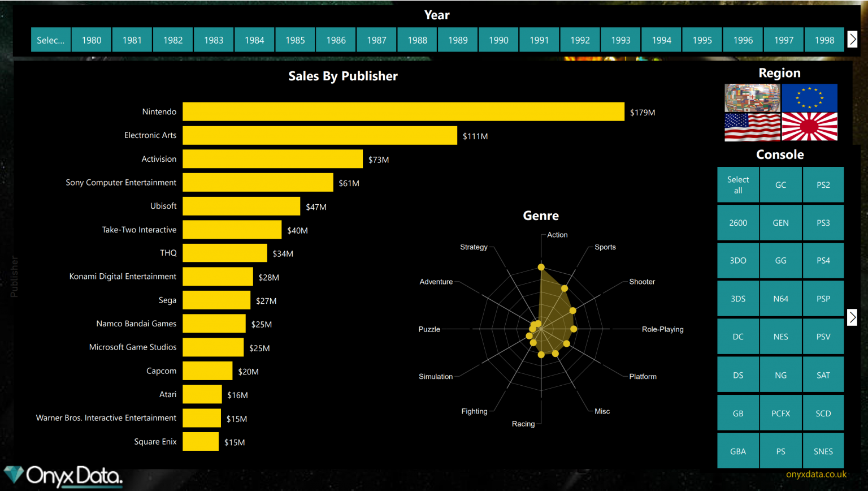The height and width of the screenshot is (491, 868).
Task: Select the Ubisoft $47M bar
Action: click(241, 206)
